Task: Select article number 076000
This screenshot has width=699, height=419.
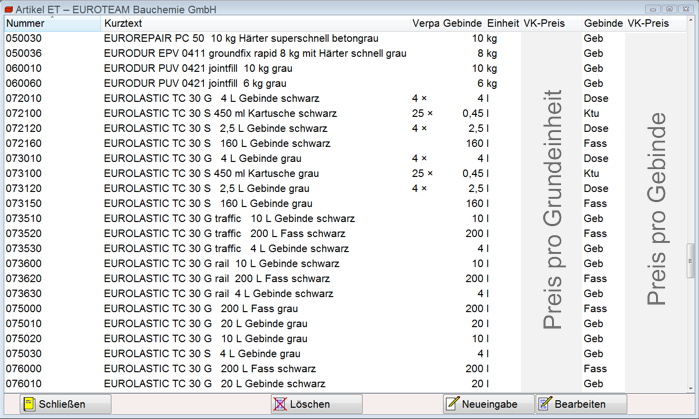Action: pos(24,369)
